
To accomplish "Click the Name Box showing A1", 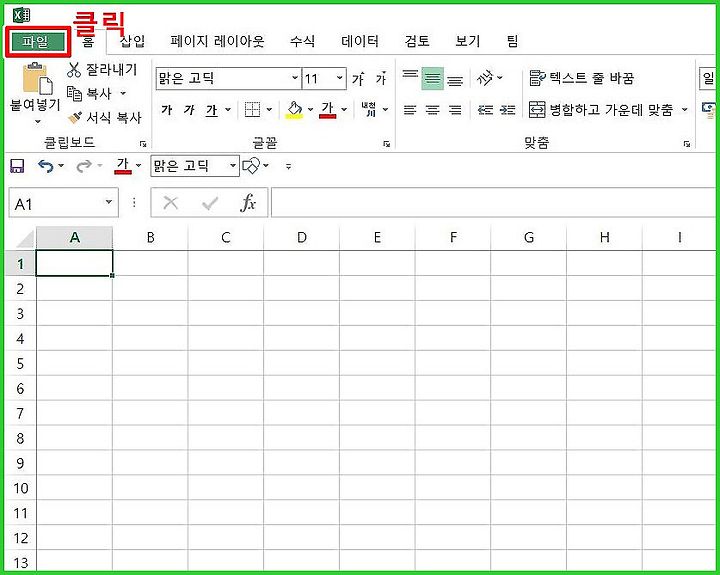I will point(63,203).
